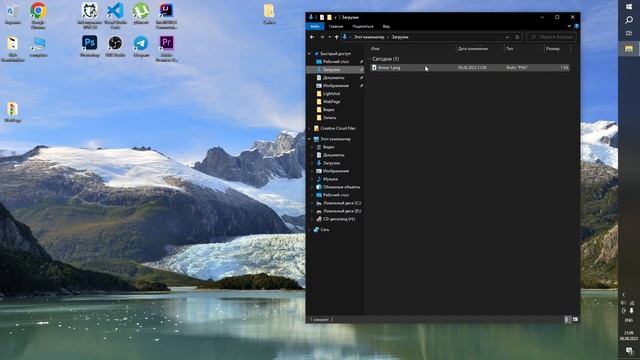Viewport: 640px width, 360px height.
Task: Collapse the Быстрый доступ tree node
Action: [x=309, y=53]
